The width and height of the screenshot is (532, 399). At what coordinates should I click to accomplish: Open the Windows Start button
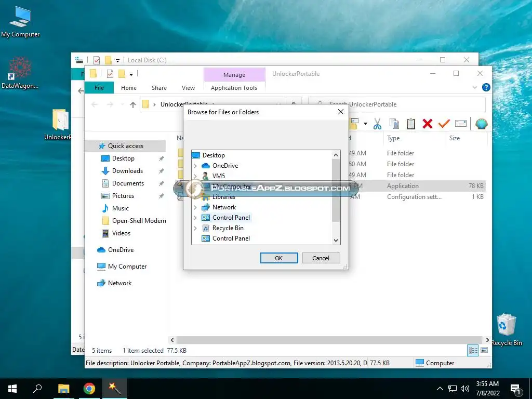coord(12,389)
